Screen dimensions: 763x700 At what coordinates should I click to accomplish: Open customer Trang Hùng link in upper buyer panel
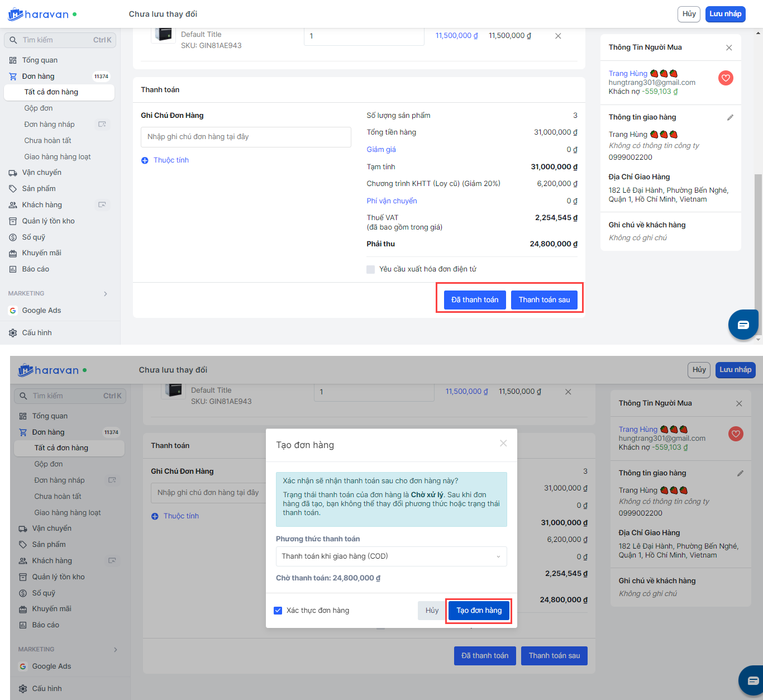(x=628, y=74)
